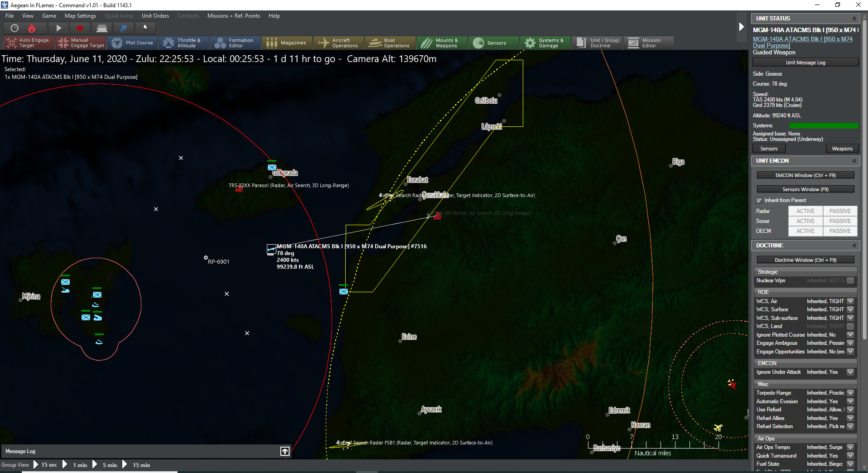
Task: Open the Formation Editor
Action: coord(235,43)
